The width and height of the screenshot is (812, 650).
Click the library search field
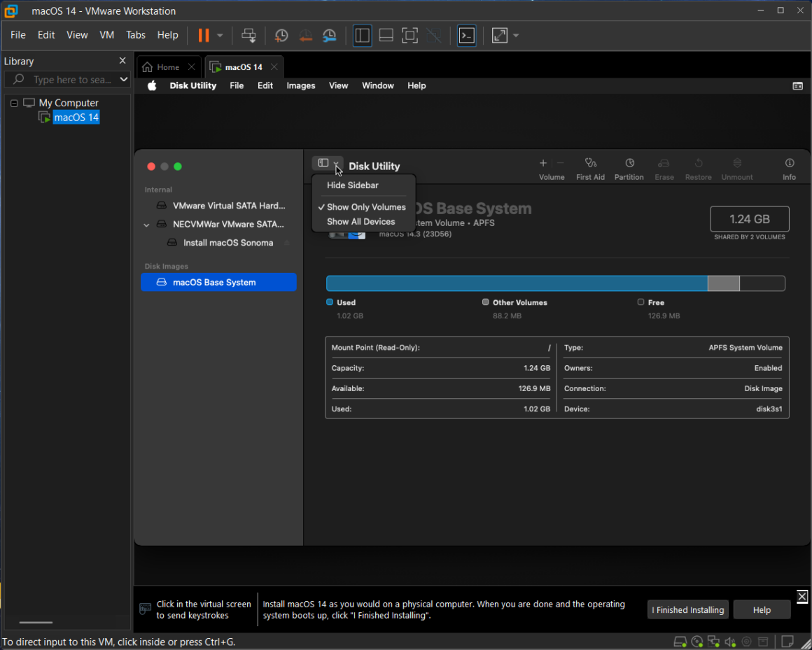point(66,79)
